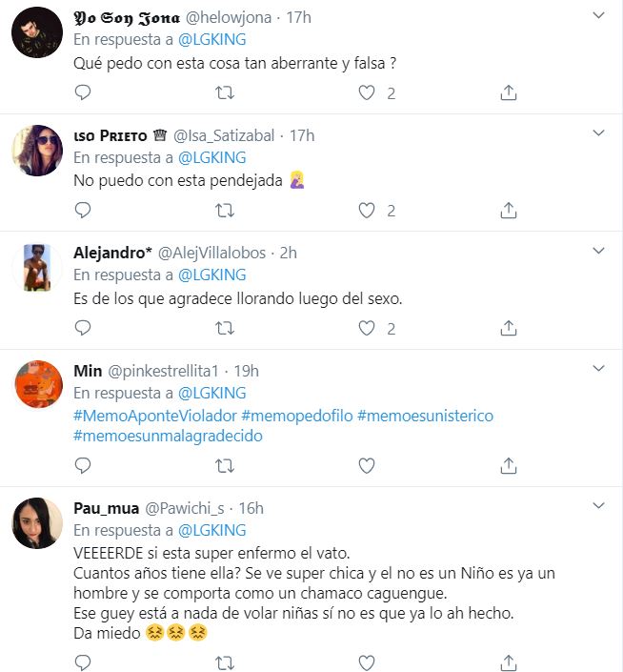The image size is (623, 672).
Task: View the Min profile avatar
Action: point(37,383)
